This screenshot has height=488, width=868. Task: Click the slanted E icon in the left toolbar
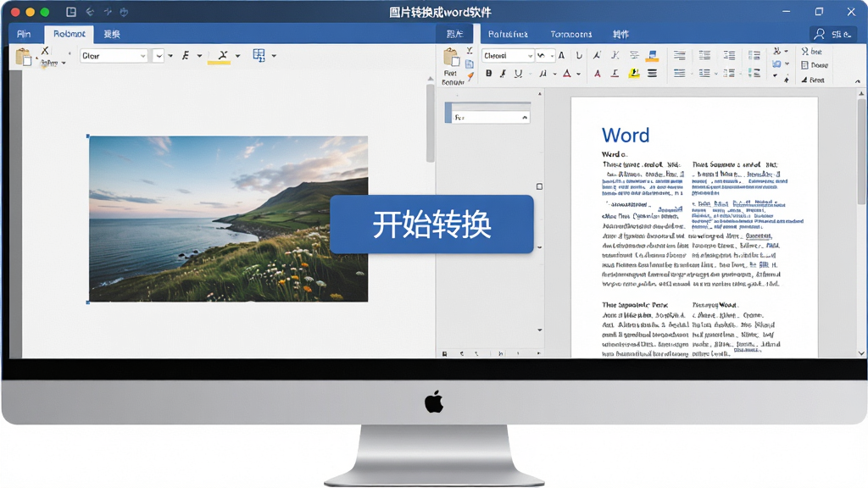[x=186, y=56]
